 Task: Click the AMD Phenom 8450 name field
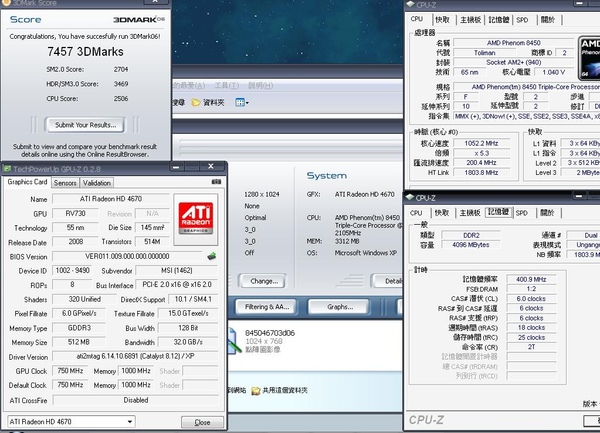pyautogui.click(x=514, y=43)
